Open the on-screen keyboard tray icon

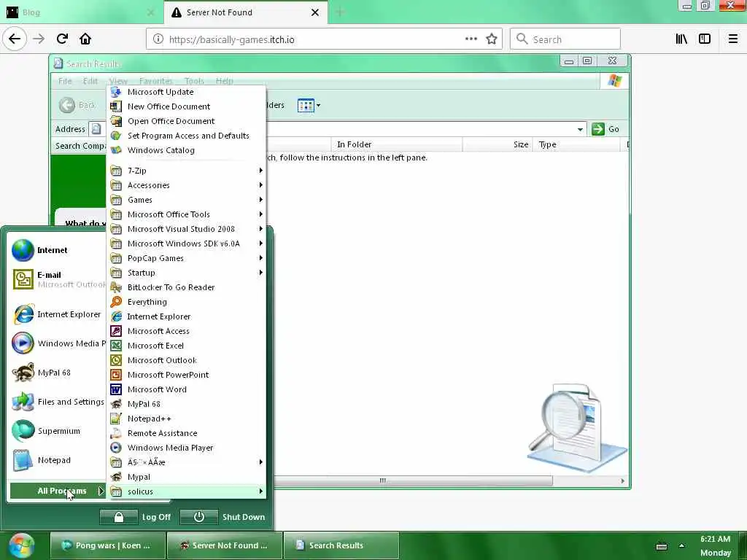tap(661, 547)
